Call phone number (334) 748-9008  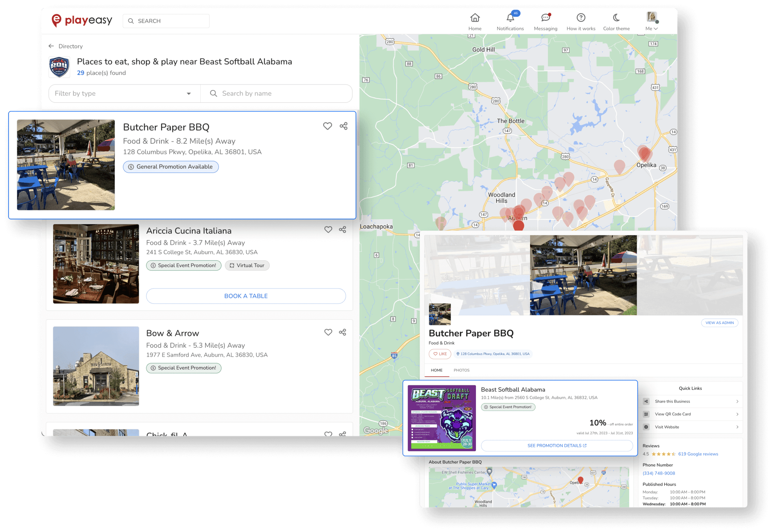[x=659, y=473]
